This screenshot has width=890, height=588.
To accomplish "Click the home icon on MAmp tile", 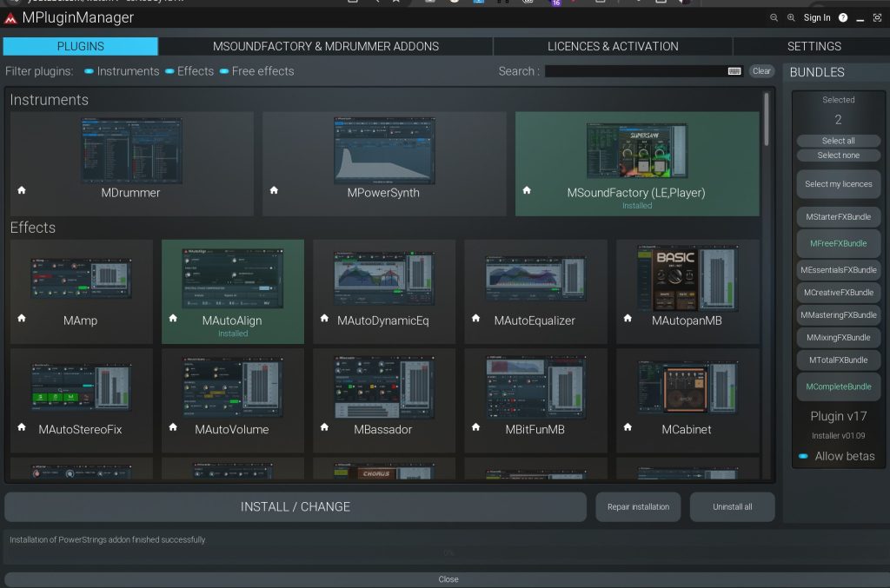I will 22,319.
